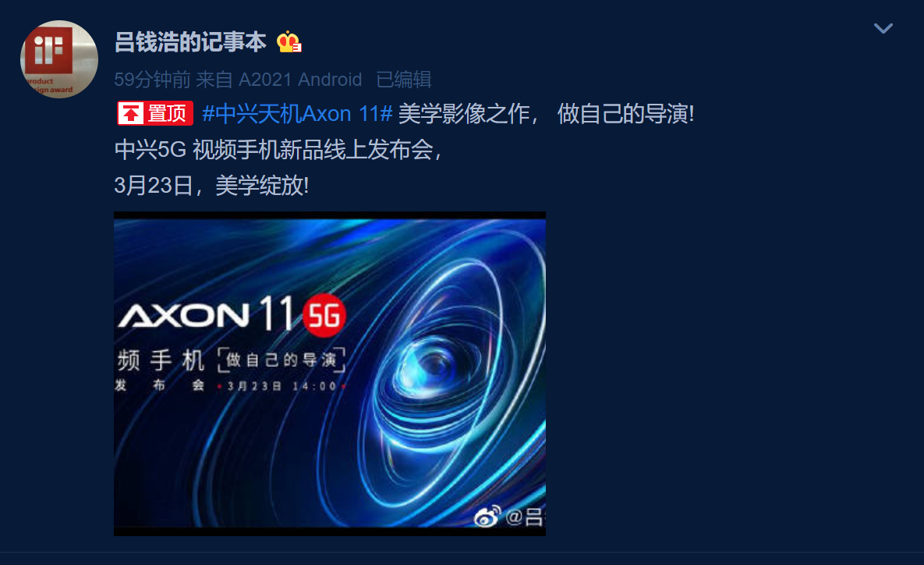Viewport: 924px width, 565px height.
Task: Open the Axon 11 poster image
Action: (x=329, y=373)
